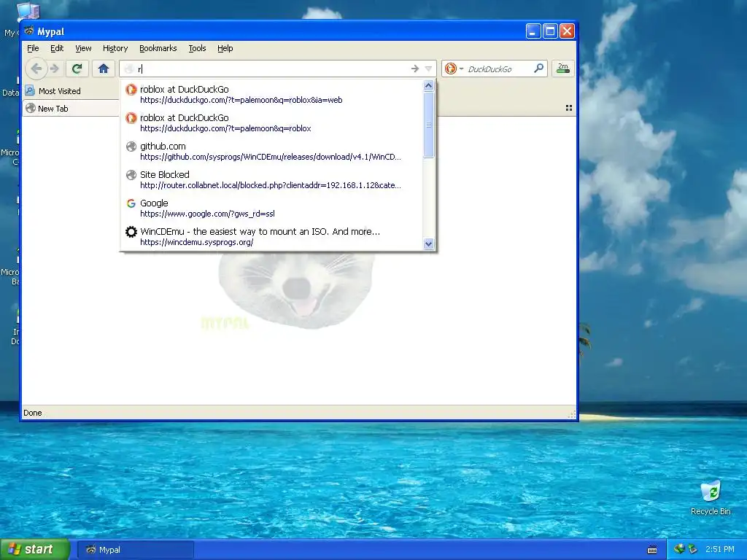Click the taskbar clock showing 2:51 PM
The height and width of the screenshot is (560, 747).
click(x=720, y=549)
